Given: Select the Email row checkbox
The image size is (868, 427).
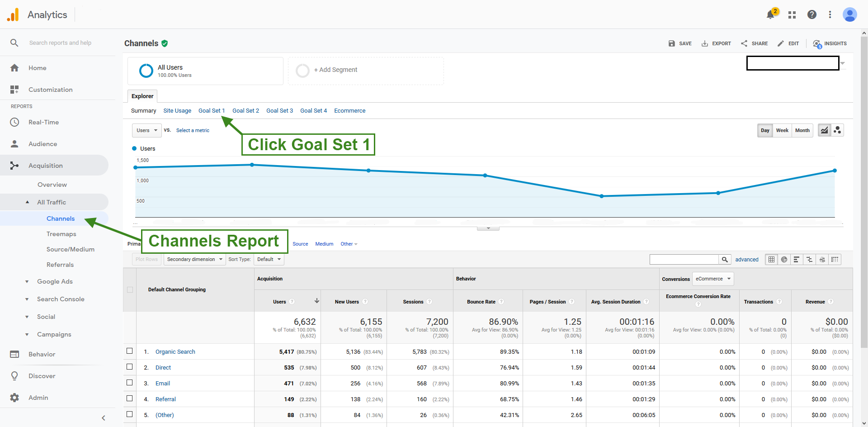Looking at the screenshot, I should tap(130, 383).
